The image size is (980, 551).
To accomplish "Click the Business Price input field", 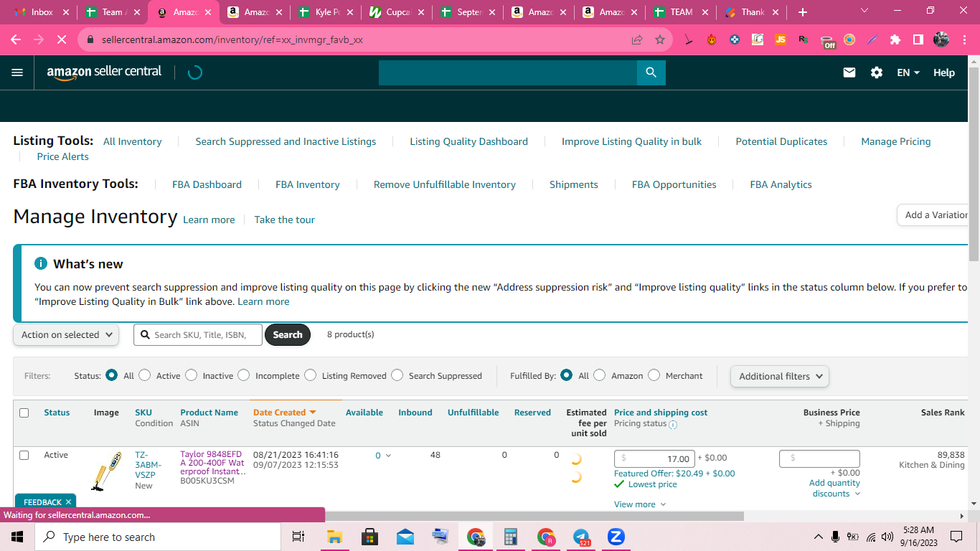I will [x=819, y=458].
